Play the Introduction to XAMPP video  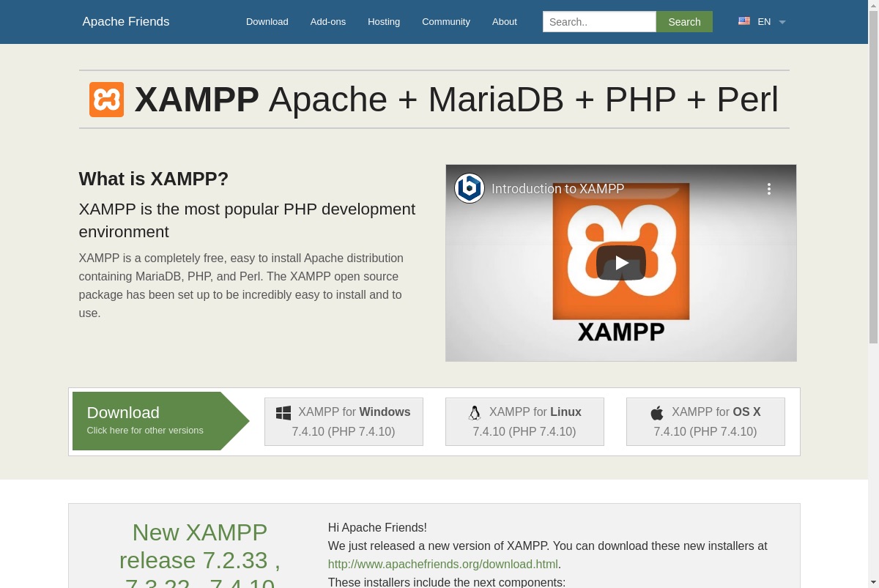click(621, 263)
